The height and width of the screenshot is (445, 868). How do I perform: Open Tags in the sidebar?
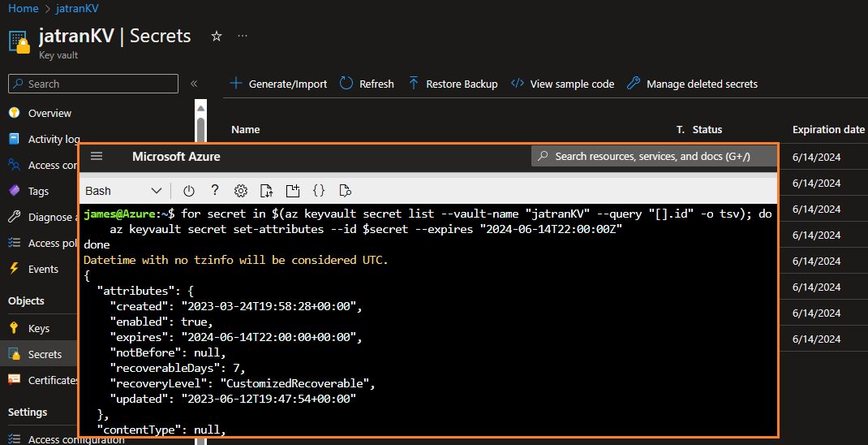point(38,191)
